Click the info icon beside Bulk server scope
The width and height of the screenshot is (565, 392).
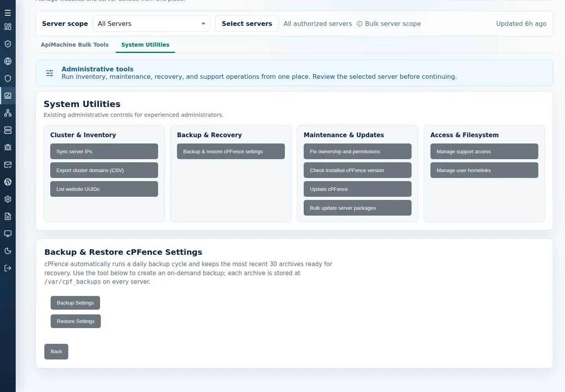click(x=359, y=24)
